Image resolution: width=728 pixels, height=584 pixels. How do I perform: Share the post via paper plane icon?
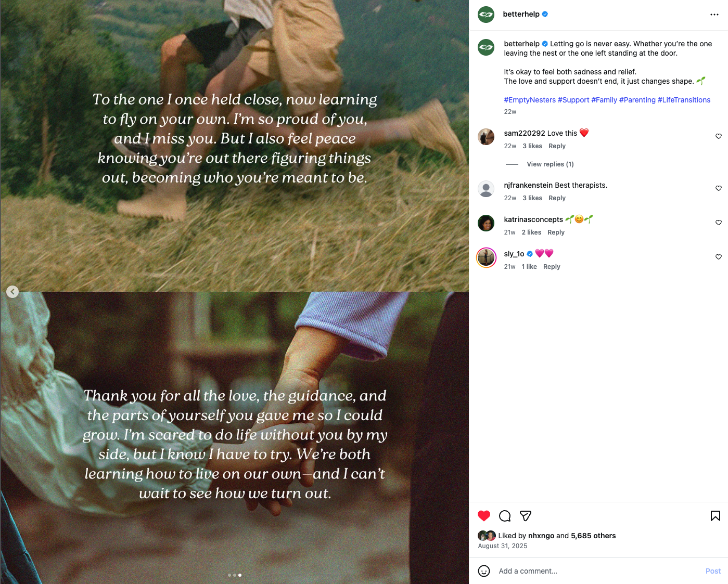(526, 516)
